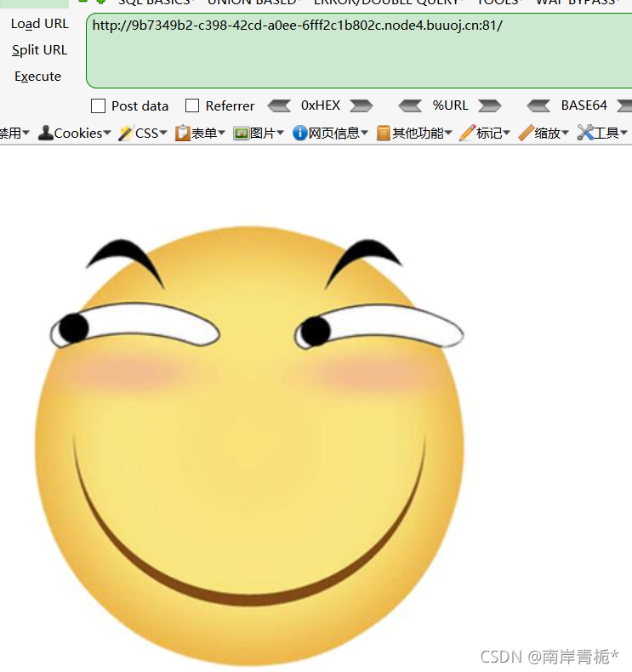This screenshot has width=632, height=672.
Task: Open the 其他功能 (Miscellaneous) dropdown
Action: click(x=414, y=134)
